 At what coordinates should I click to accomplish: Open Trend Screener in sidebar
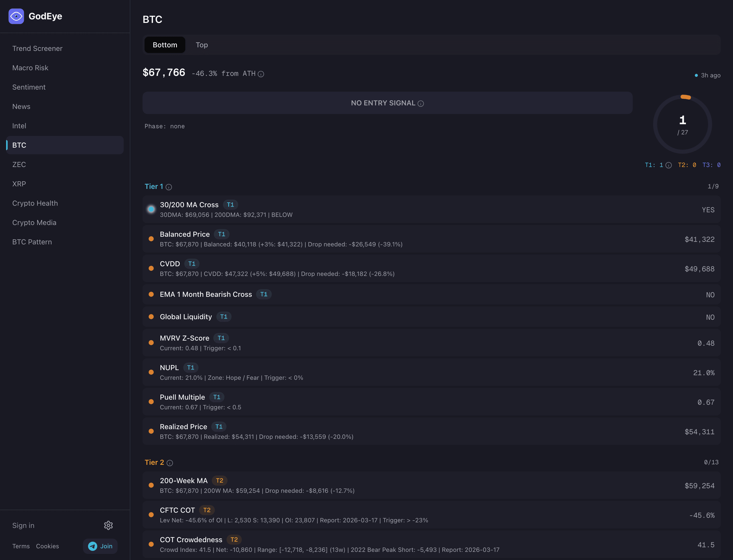37,48
